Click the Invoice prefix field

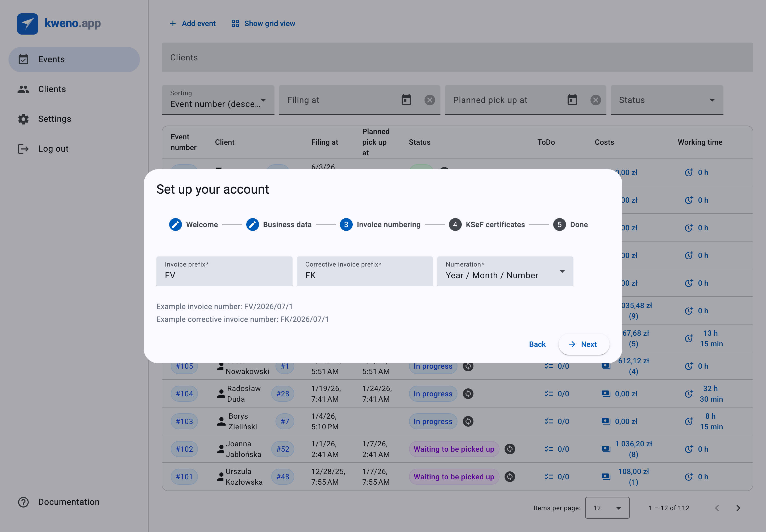pos(224,271)
